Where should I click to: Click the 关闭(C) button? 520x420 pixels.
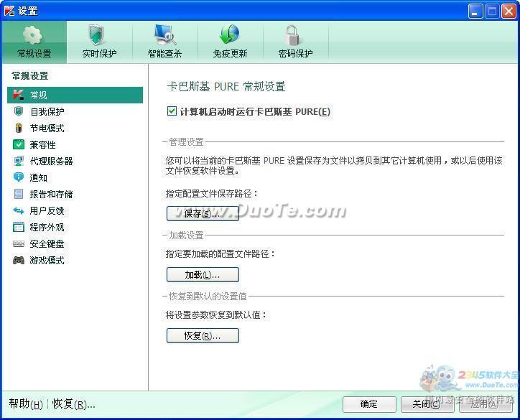click(x=427, y=404)
